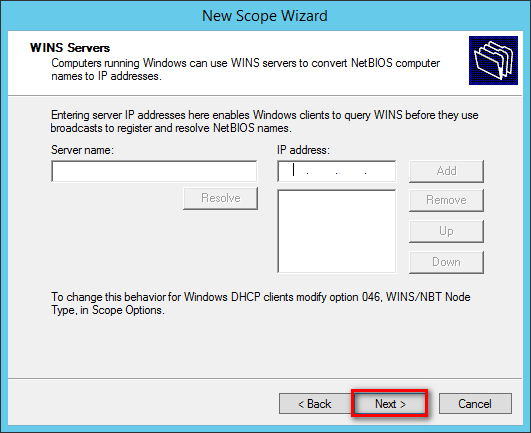Click the 'Computers running Windows' description text
The image size is (531, 433).
click(x=246, y=69)
